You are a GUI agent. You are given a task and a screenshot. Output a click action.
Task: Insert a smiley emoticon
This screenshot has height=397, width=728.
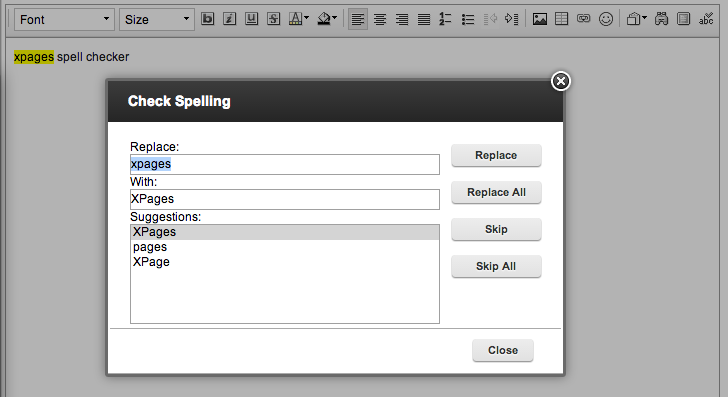(x=606, y=19)
